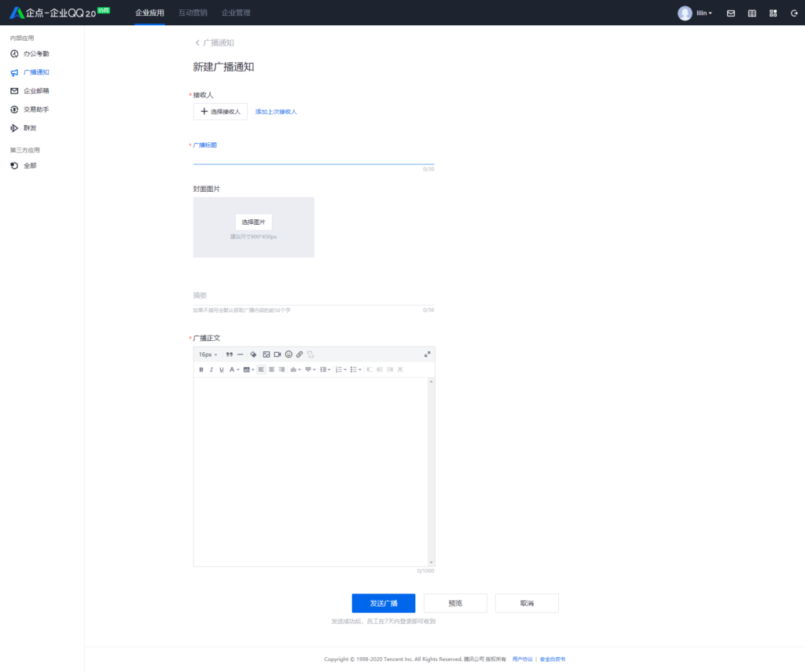This screenshot has width=805, height=672.
Task: Click the mail envelope icon in header
Action: coord(731,13)
